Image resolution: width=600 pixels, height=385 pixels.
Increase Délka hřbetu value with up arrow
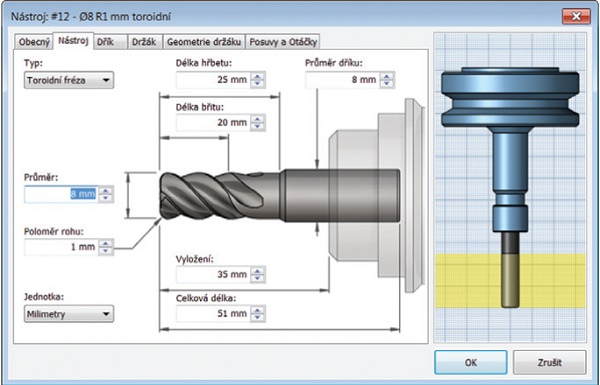[x=258, y=76]
